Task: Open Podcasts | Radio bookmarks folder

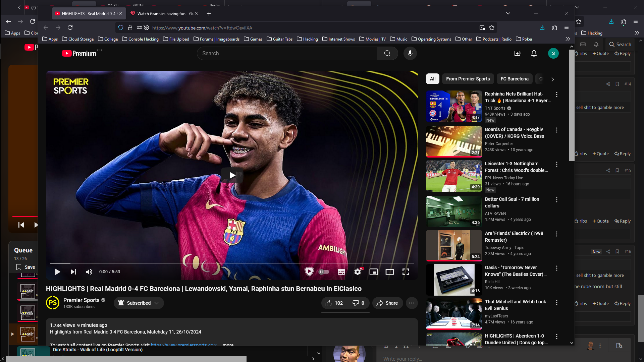Action: coord(494,39)
